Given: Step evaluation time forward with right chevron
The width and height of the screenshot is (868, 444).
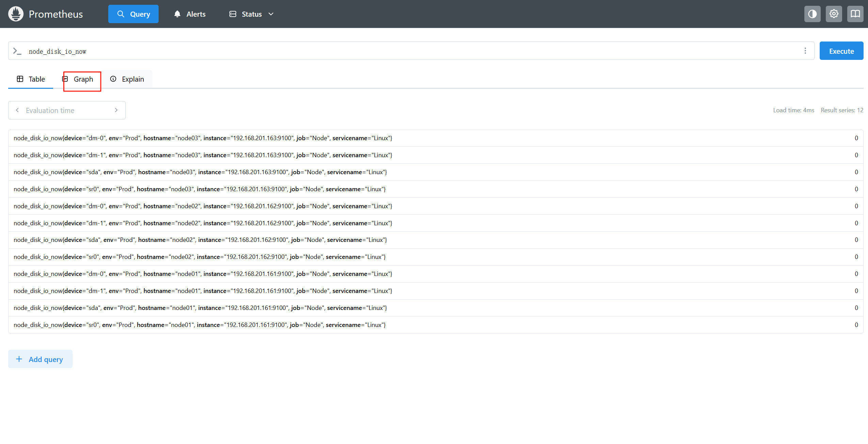Looking at the screenshot, I should tap(116, 110).
